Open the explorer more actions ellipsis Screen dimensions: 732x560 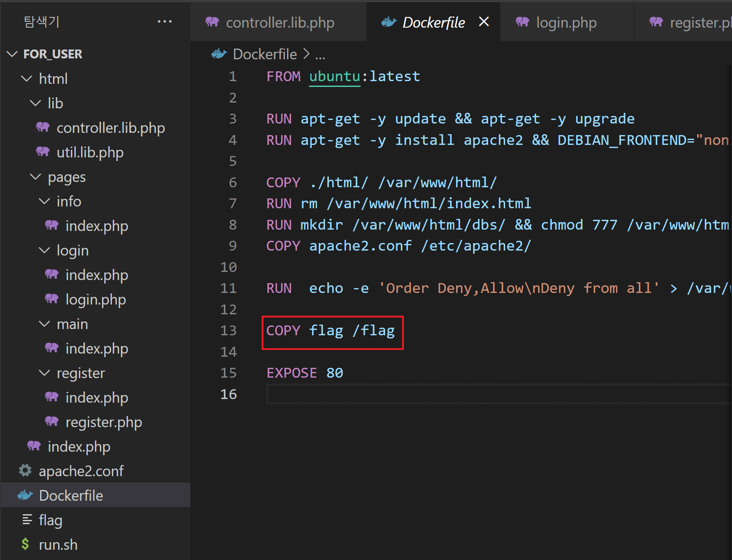pos(164,21)
